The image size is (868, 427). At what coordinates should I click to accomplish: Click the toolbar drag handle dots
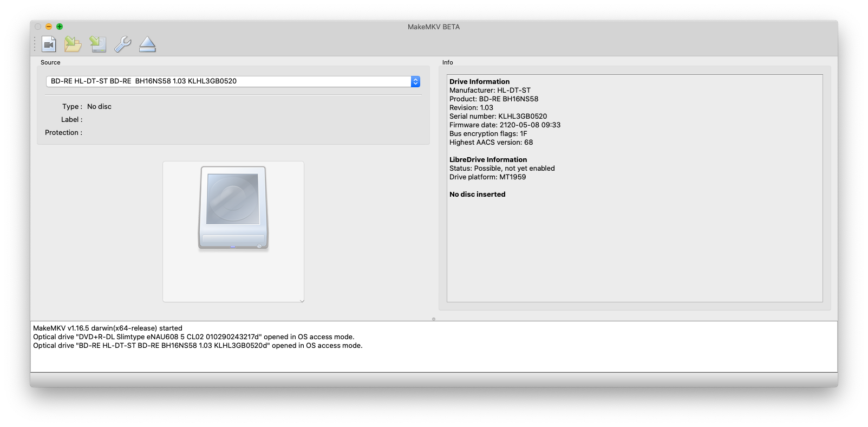click(35, 44)
